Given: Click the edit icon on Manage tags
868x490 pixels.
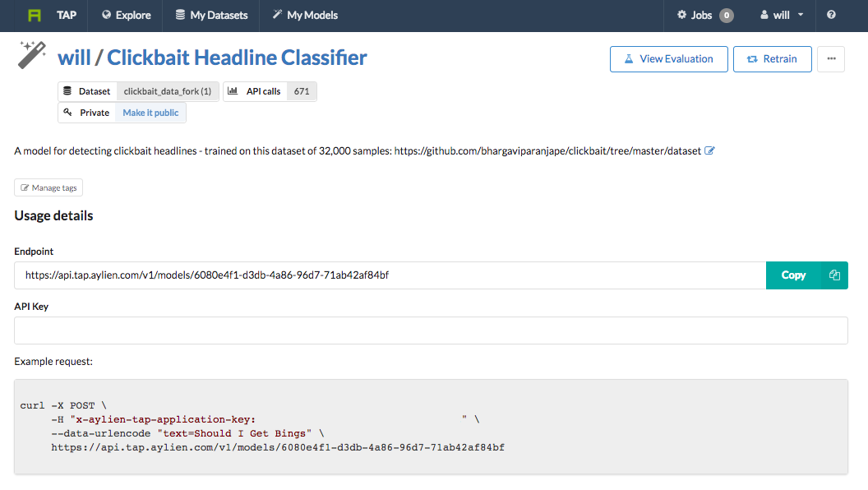Looking at the screenshot, I should coord(25,187).
